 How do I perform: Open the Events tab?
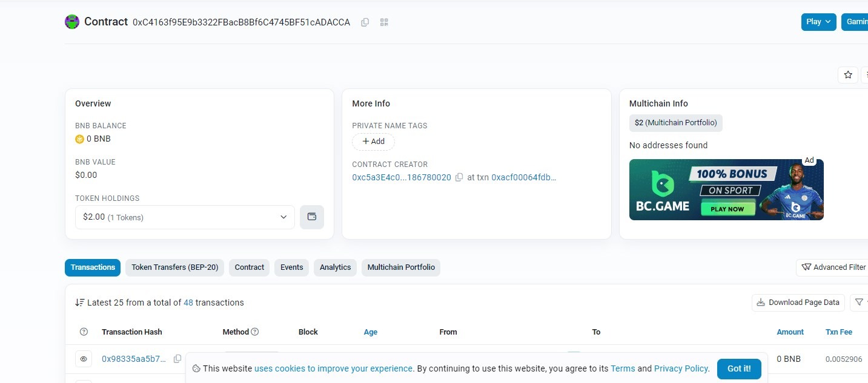point(291,267)
